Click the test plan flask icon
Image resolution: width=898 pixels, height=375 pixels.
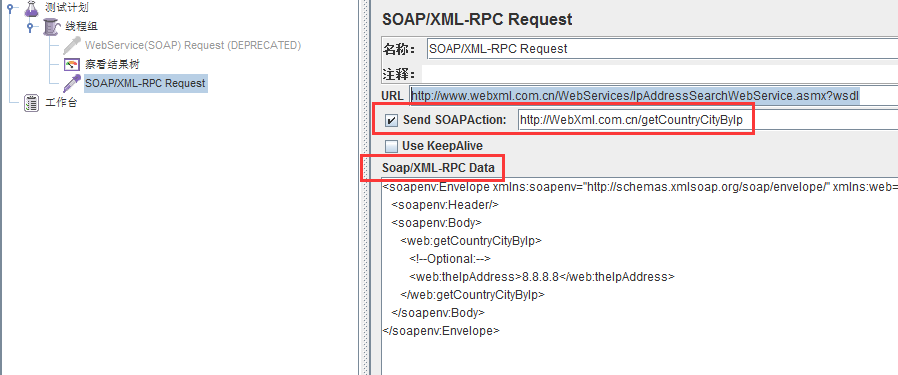point(32,7)
